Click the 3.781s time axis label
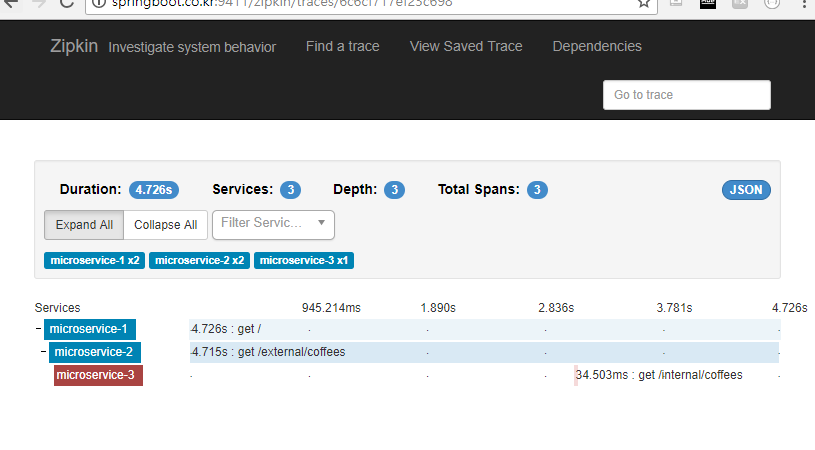This screenshot has height=450, width=815. 674,308
